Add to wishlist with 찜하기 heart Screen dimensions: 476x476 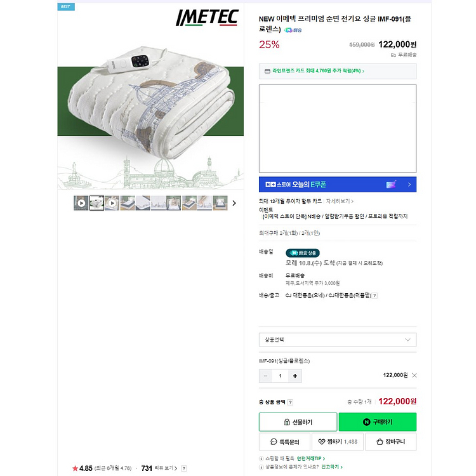point(338,442)
